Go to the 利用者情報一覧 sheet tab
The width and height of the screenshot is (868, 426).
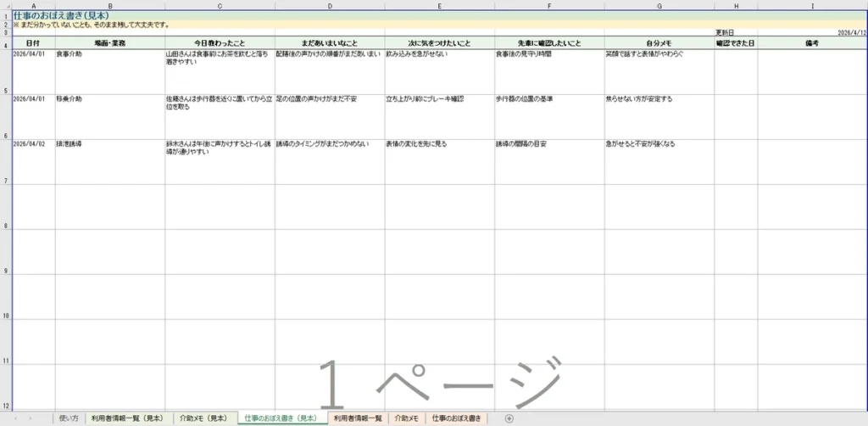359,418
